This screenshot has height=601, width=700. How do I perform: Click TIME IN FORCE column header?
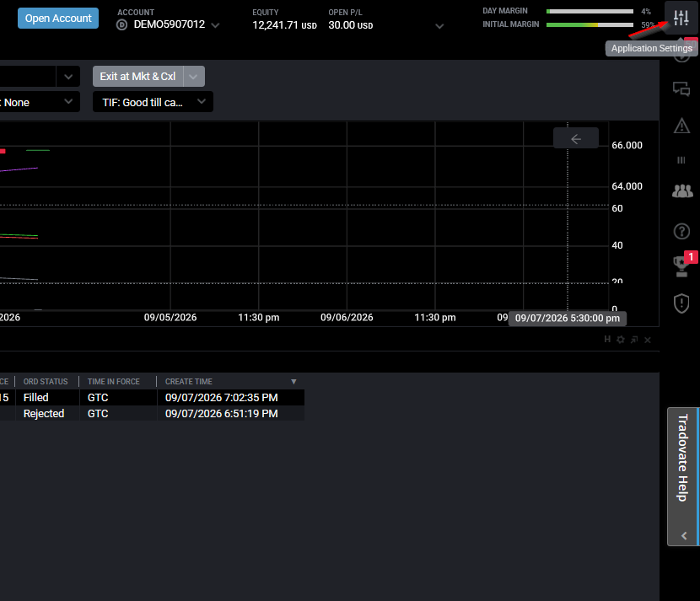[x=113, y=382]
